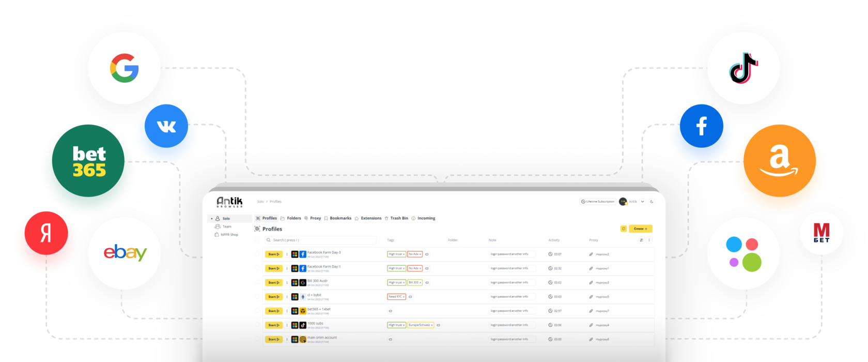This screenshot has width=868, height=362.
Task: Open the three-dot menu for 1000 subs
Action: (x=287, y=325)
